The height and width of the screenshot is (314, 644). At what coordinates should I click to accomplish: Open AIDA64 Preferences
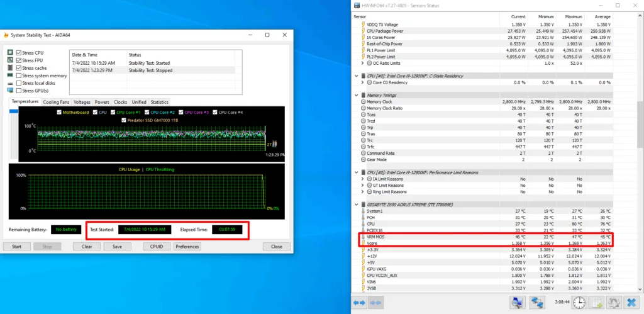coord(187,247)
